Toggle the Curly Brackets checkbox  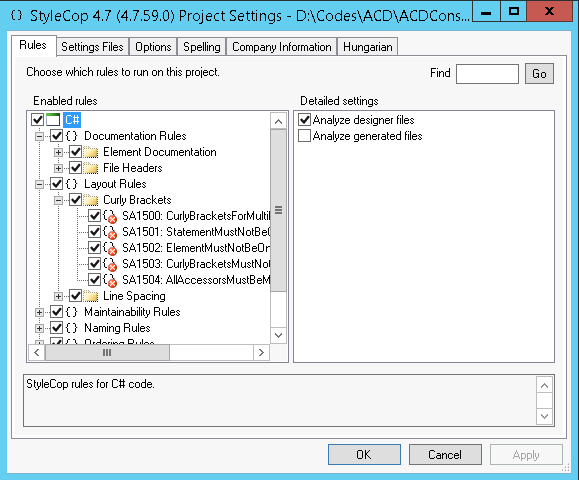click(x=76, y=200)
